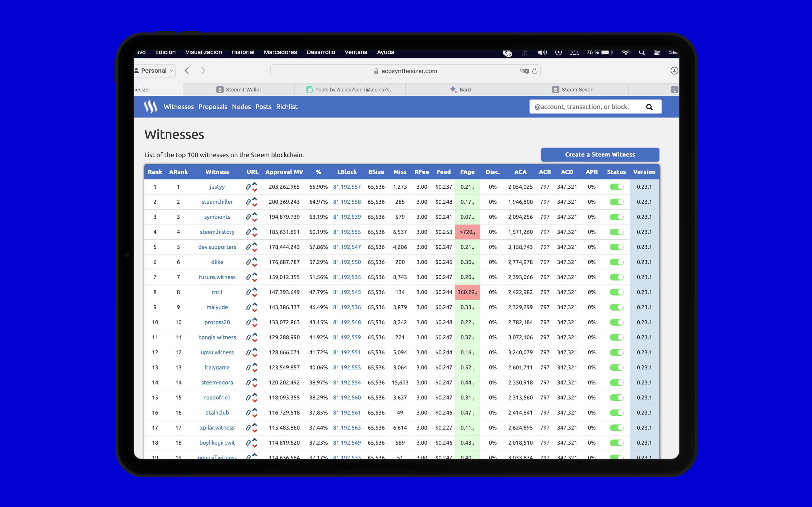Viewport: 812px width, 507px height.
Task: Sort table by Miss column header
Action: [x=400, y=172]
